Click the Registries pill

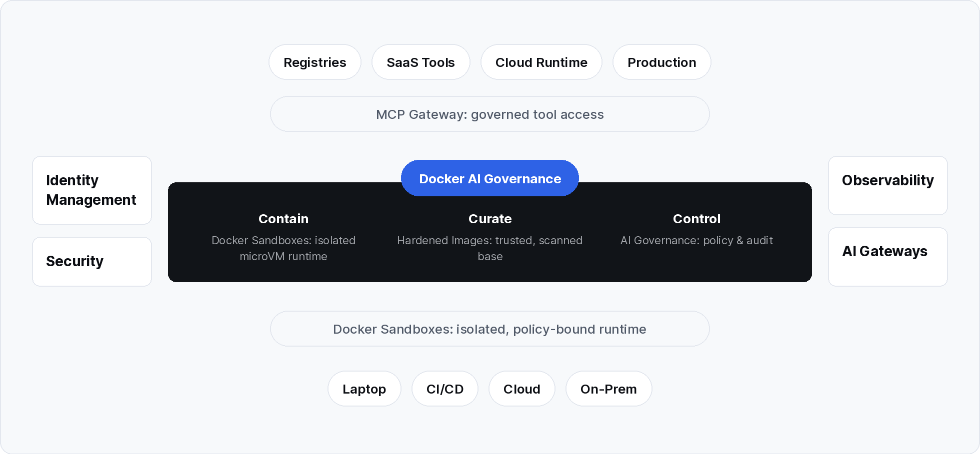(315, 62)
